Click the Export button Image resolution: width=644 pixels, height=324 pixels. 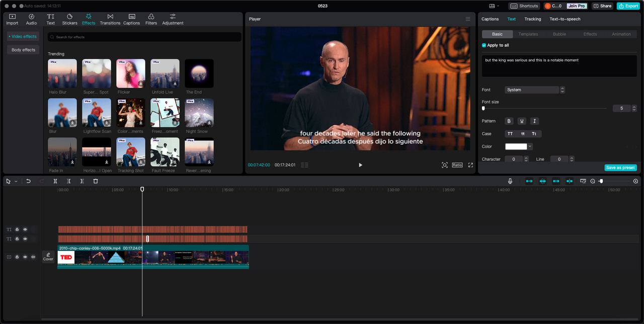click(x=628, y=6)
